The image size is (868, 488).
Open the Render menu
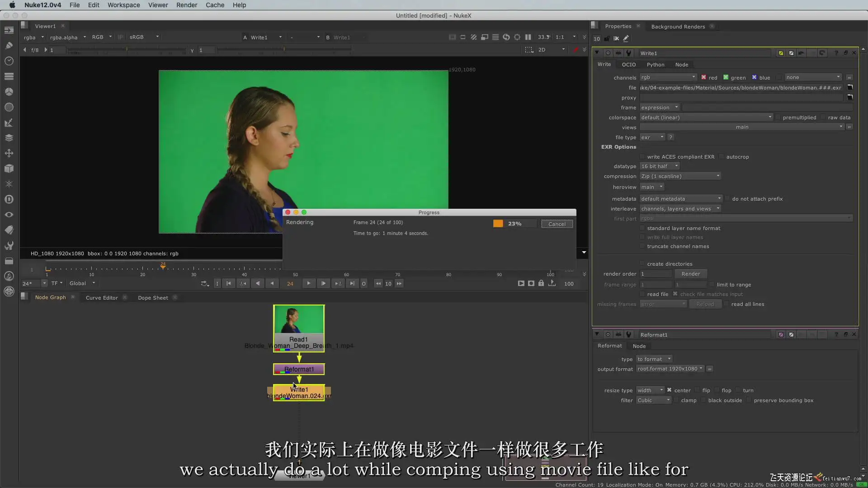[x=187, y=5]
